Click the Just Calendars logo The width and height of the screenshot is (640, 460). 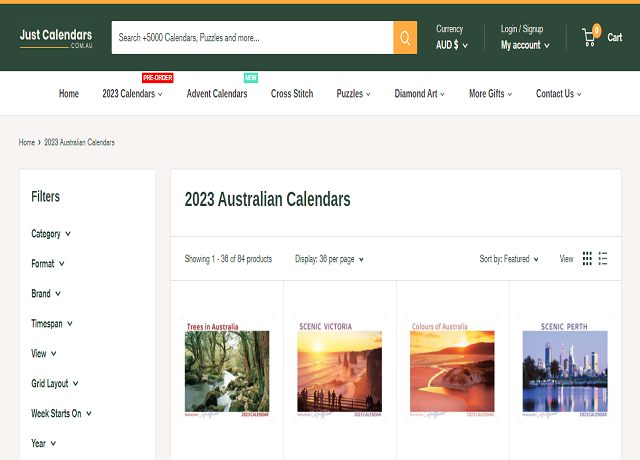tap(56, 38)
